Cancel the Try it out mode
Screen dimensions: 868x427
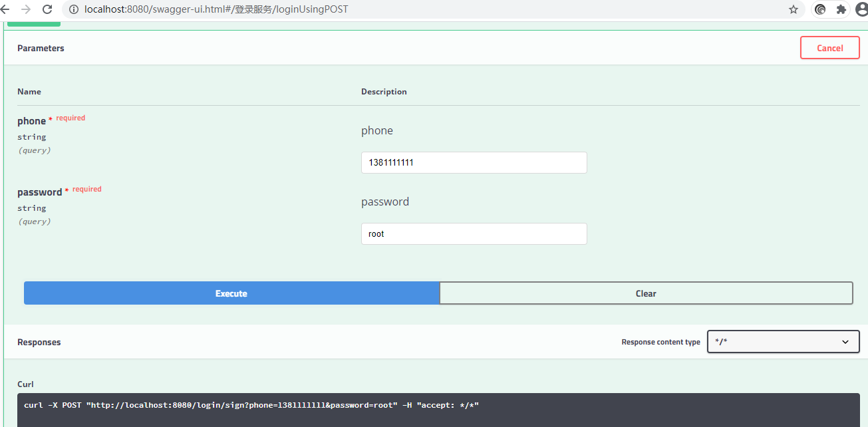(x=830, y=48)
